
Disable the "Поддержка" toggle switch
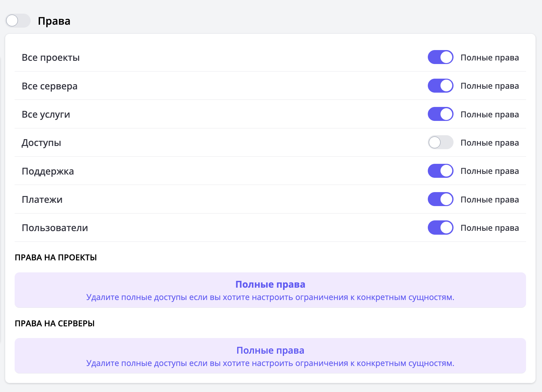coord(440,171)
